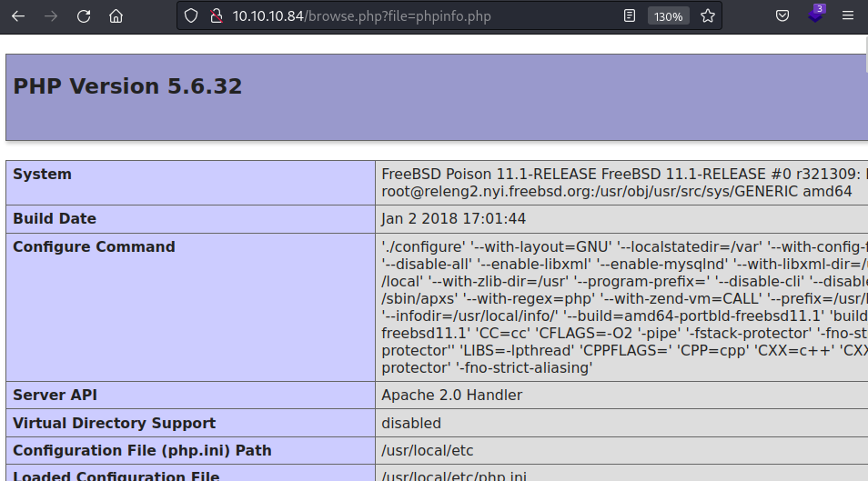The image size is (868, 481).
Task: Click the Jan 2 2018 17:01:44 value
Action: [453, 218]
